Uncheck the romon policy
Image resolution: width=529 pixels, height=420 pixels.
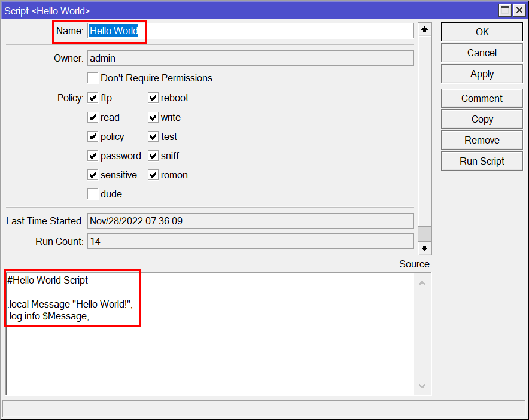(153, 175)
